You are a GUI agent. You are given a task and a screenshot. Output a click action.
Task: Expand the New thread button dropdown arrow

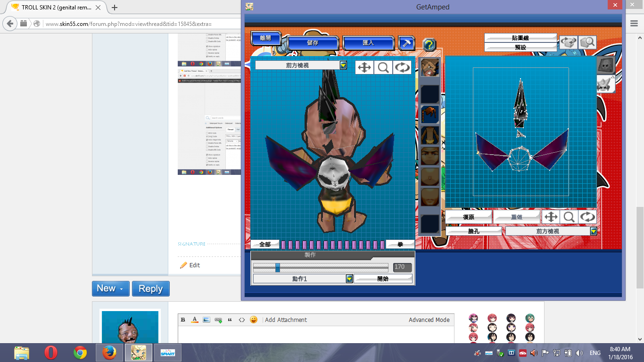coord(122,289)
